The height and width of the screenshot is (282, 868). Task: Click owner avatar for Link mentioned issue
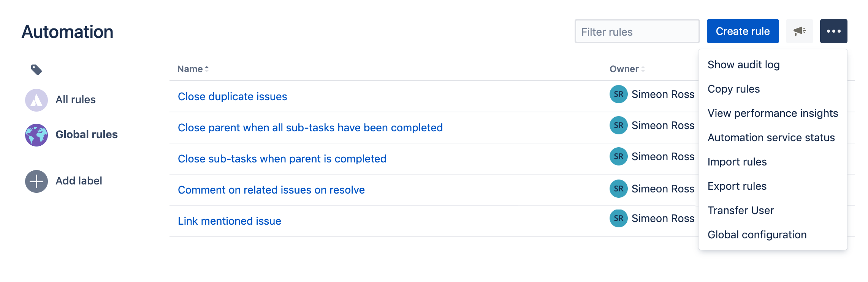click(x=618, y=218)
